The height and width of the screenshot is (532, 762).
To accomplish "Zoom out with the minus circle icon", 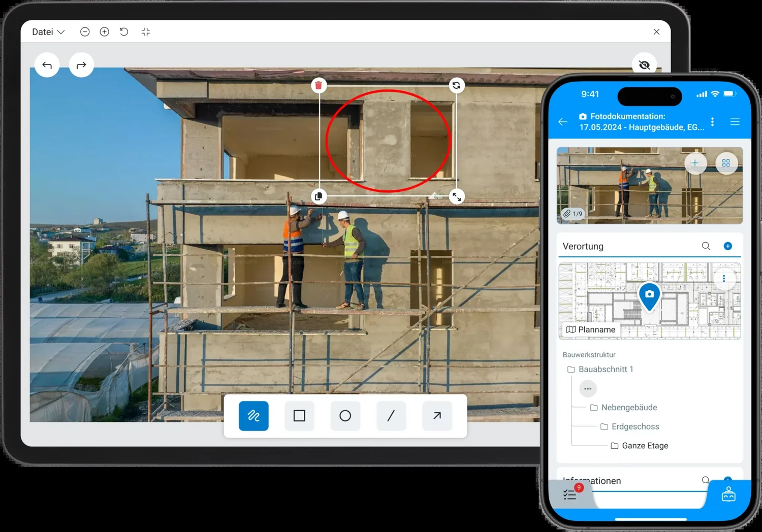I will pos(85,32).
